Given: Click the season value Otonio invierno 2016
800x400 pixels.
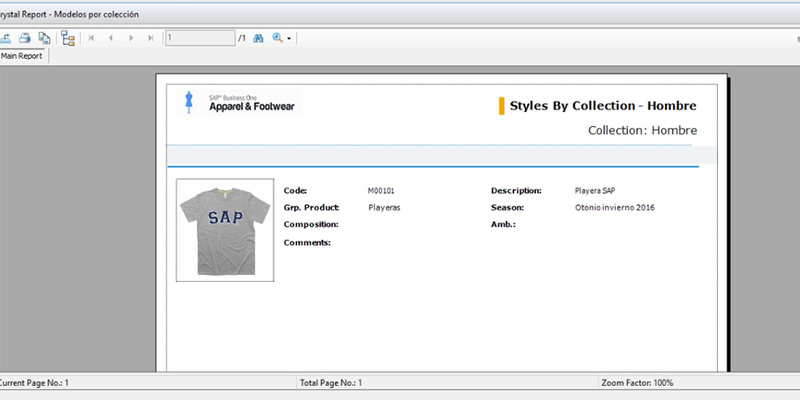Looking at the screenshot, I should click(x=615, y=207).
